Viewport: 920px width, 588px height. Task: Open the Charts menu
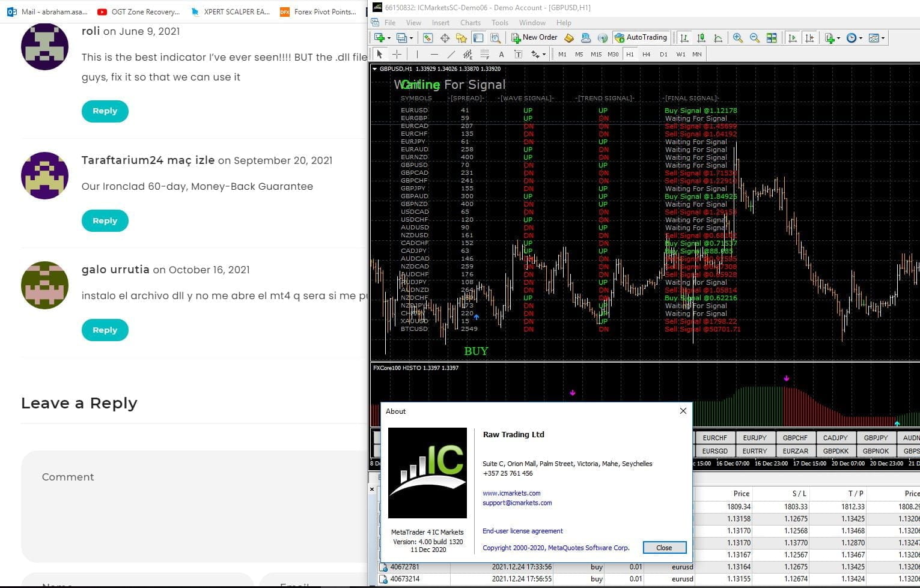pyautogui.click(x=470, y=23)
